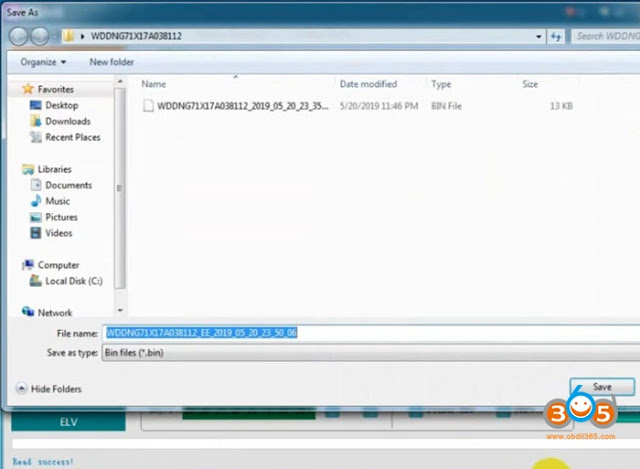Click the Forward navigation arrow
Viewport: 640px width, 469px height.
40,36
